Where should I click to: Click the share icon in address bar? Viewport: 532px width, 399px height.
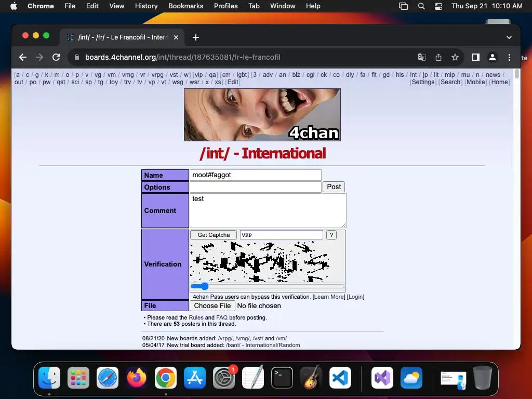tap(438, 57)
